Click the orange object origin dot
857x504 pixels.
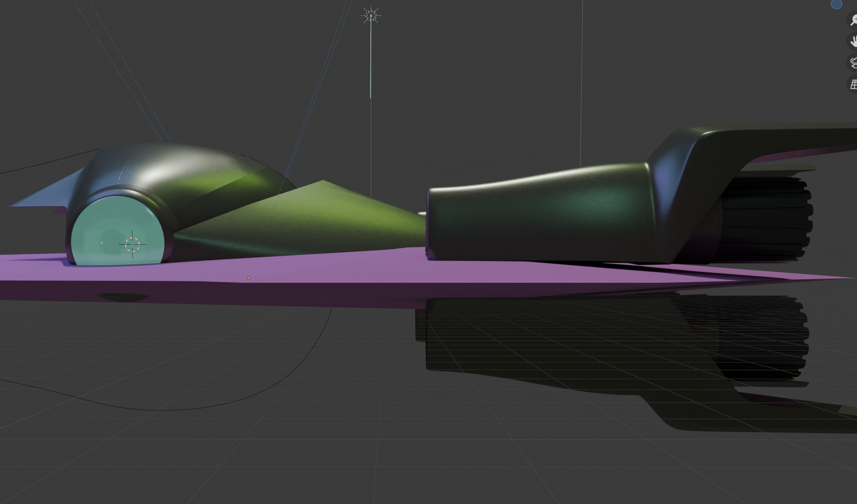(249, 278)
